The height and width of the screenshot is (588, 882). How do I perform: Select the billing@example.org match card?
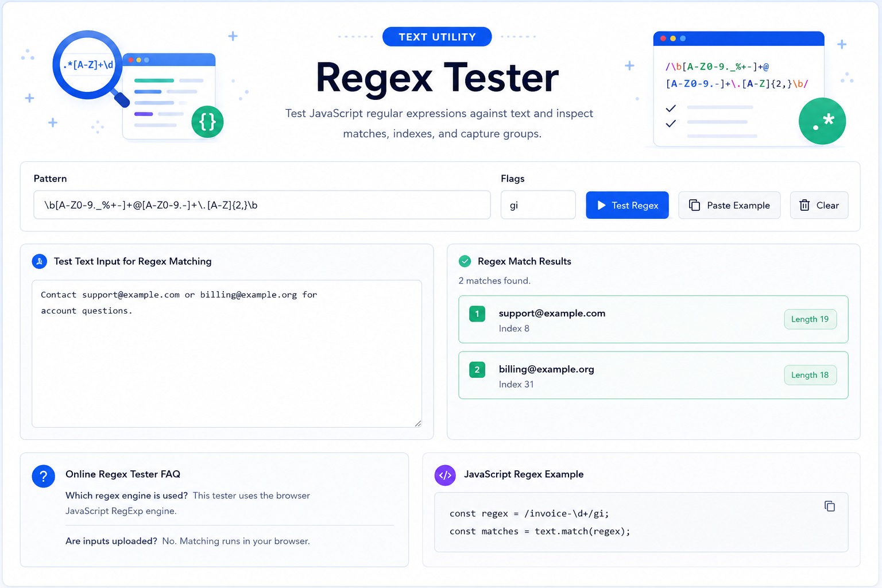coord(653,375)
